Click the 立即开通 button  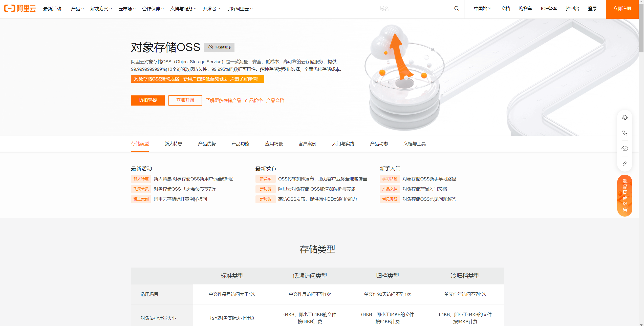coord(185,100)
